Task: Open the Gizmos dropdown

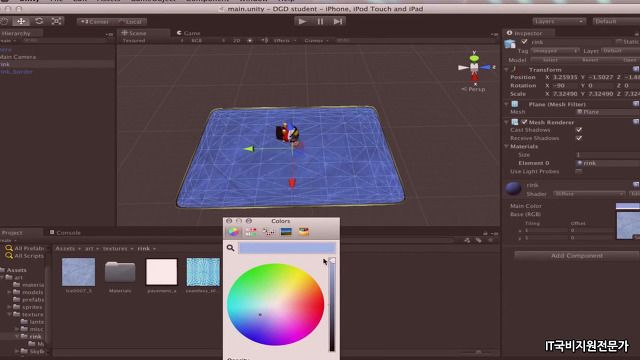Action: (317, 41)
